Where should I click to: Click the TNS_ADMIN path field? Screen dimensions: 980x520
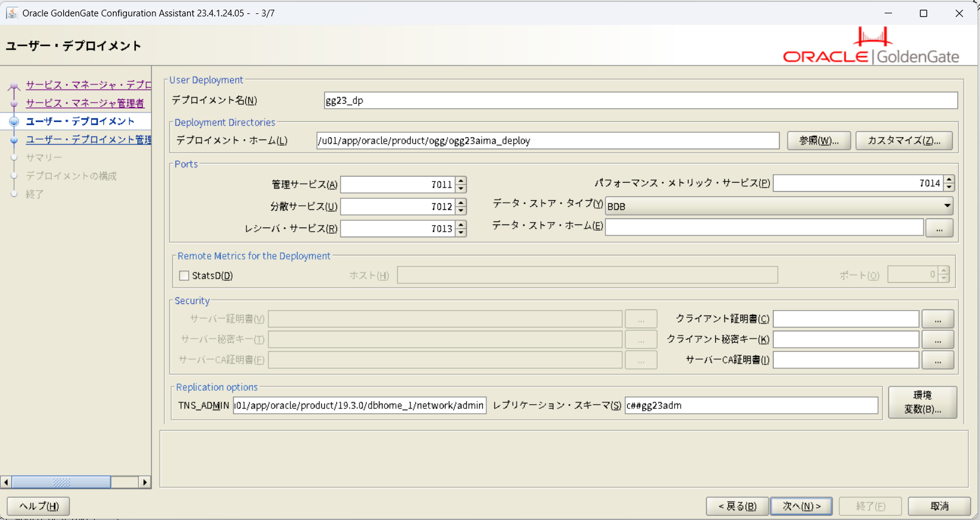pos(359,405)
